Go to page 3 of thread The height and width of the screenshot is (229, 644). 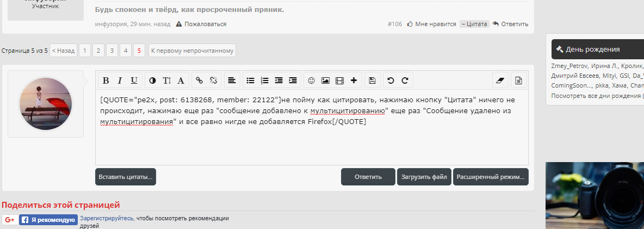[112, 51]
